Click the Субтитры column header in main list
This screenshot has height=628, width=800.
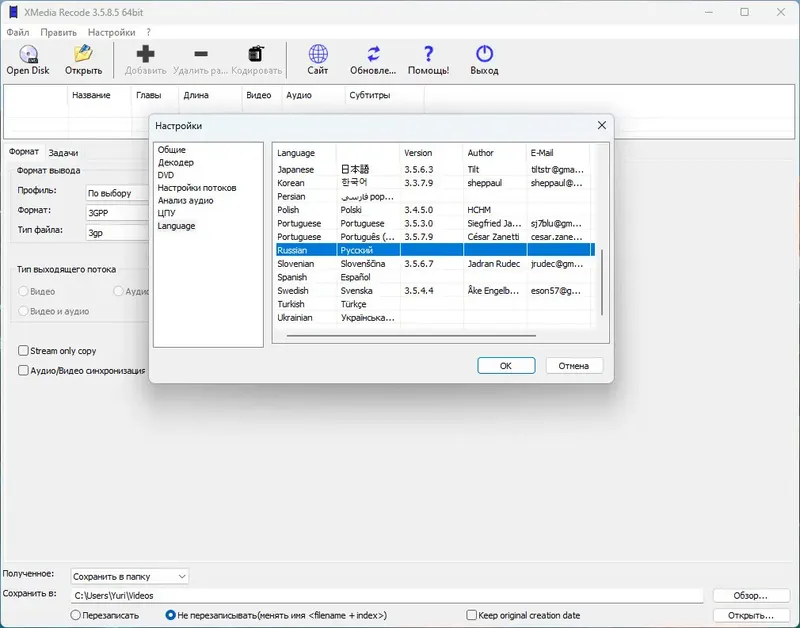tap(384, 95)
